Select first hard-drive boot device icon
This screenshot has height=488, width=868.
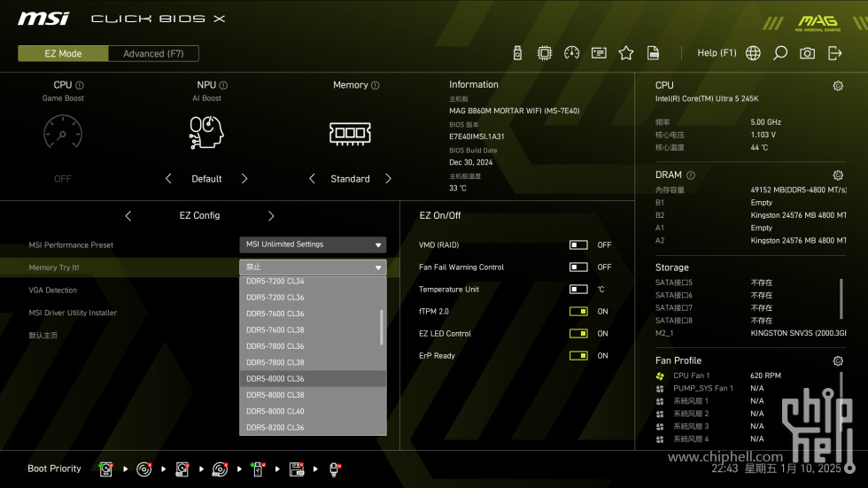click(x=105, y=469)
